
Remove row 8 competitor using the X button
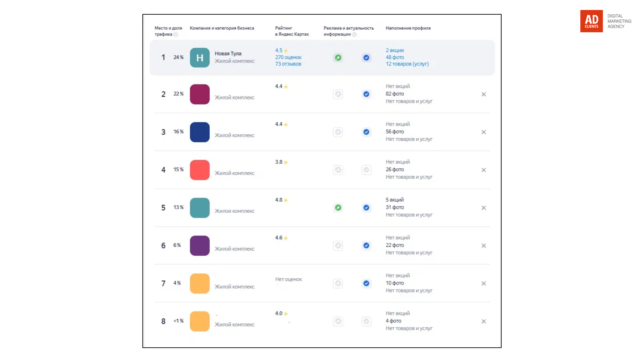tap(483, 321)
